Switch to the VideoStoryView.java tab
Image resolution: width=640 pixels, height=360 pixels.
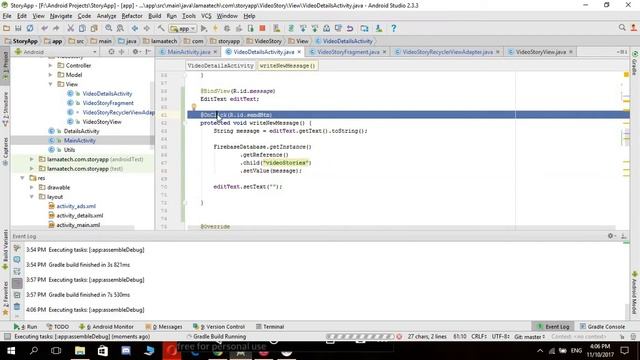[x=540, y=52]
